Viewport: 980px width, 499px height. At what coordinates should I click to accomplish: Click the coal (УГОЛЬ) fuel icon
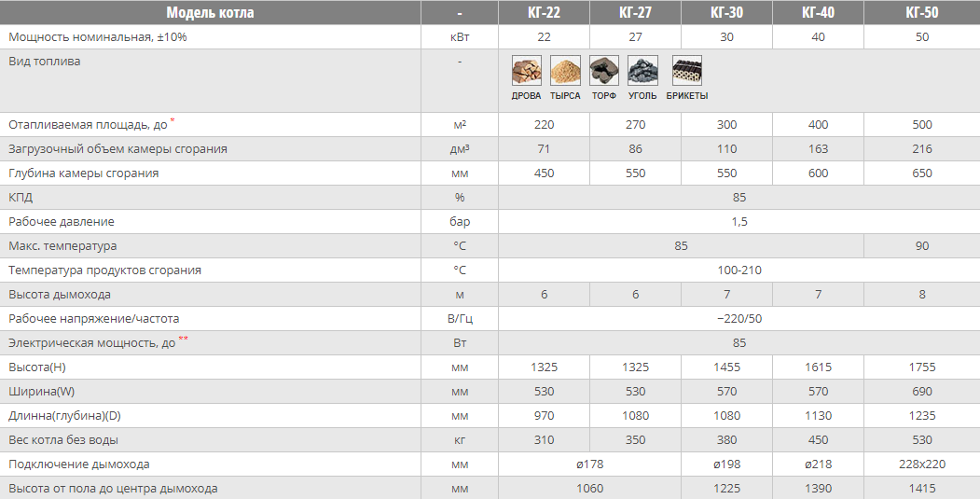[642, 71]
